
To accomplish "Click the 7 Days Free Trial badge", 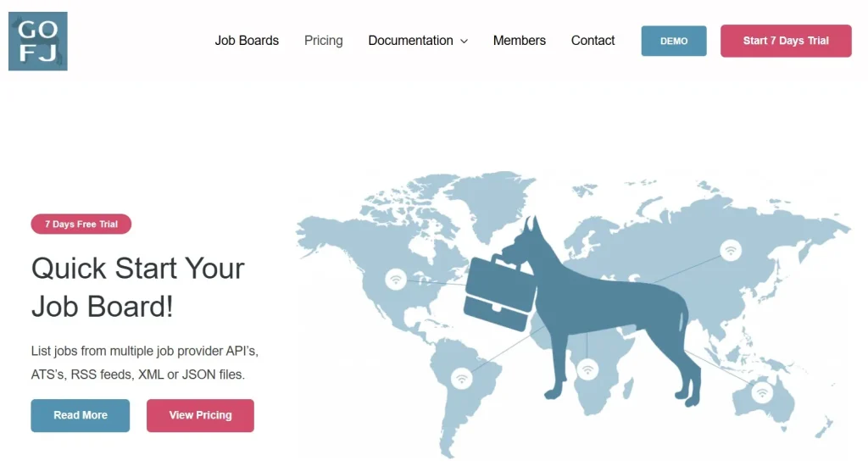I will pyautogui.click(x=81, y=225).
